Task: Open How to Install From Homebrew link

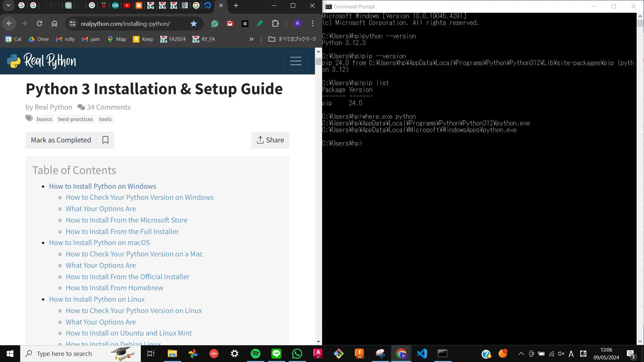Action: pos(114,288)
